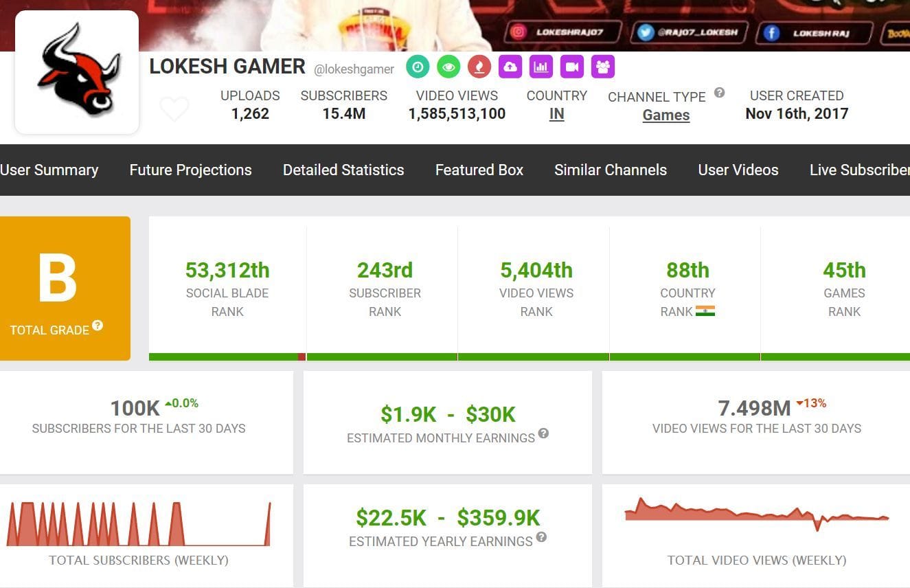
Task: Open the Games channel type link
Action: pyautogui.click(x=666, y=115)
